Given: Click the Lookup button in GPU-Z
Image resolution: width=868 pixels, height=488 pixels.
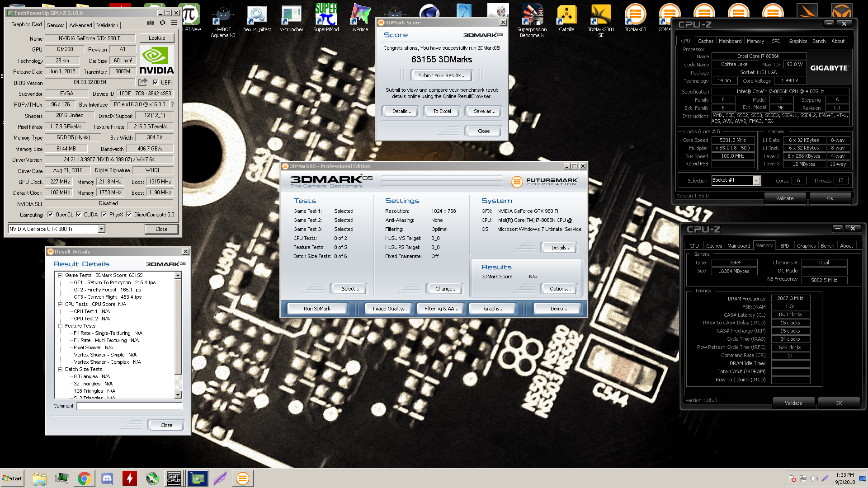Looking at the screenshot, I should (x=157, y=38).
